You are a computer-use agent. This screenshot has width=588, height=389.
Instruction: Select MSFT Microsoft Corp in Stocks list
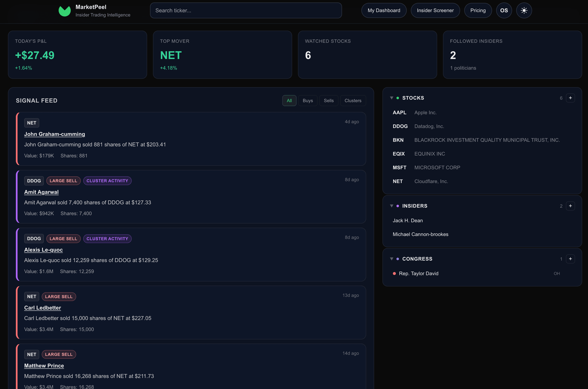click(482, 168)
